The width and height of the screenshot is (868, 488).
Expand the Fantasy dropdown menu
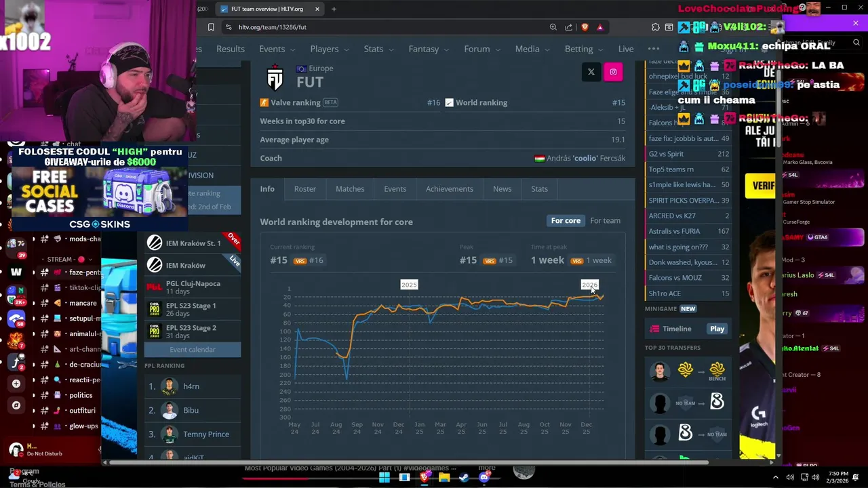point(428,49)
